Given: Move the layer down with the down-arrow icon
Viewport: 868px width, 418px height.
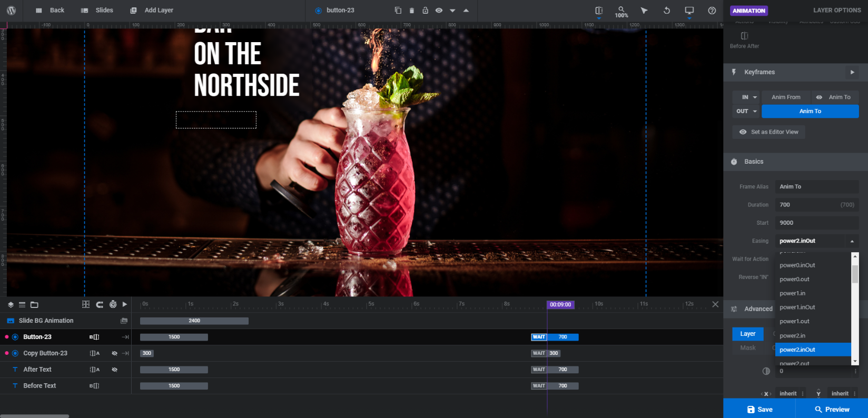Looking at the screenshot, I should coord(452,11).
